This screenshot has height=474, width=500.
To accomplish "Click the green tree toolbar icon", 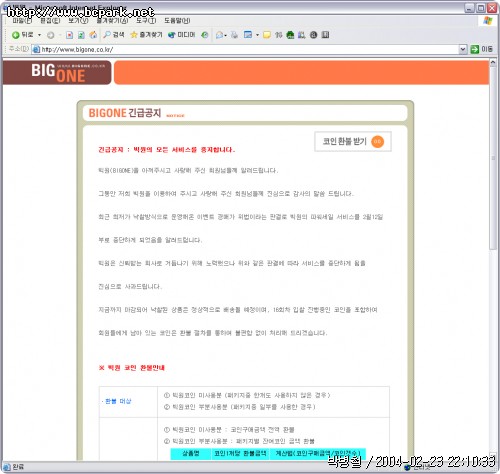I will [x=290, y=35].
